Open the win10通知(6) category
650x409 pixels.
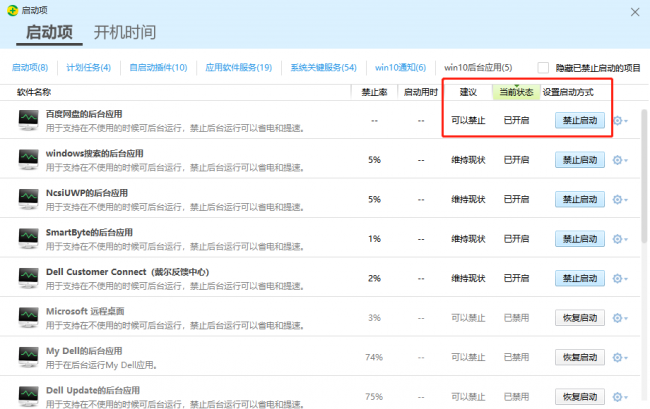point(400,68)
